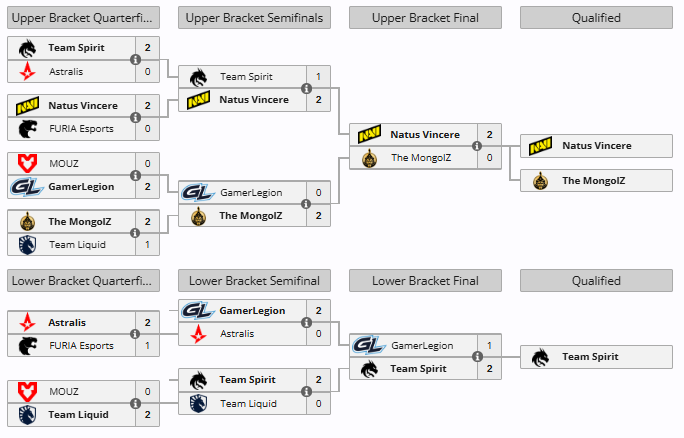Show info for Team Spirit vs Natus Vincere semifinal
Viewport: 684px width, 438px height.
click(307, 89)
